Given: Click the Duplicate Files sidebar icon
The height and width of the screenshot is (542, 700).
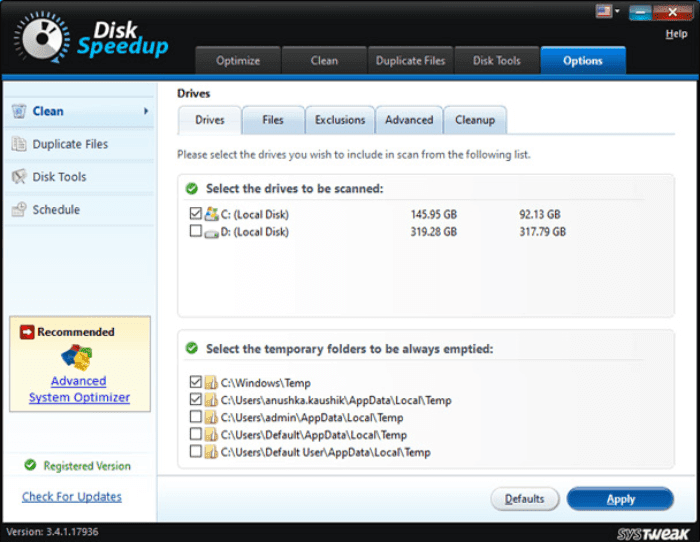Looking at the screenshot, I should coord(19,144).
